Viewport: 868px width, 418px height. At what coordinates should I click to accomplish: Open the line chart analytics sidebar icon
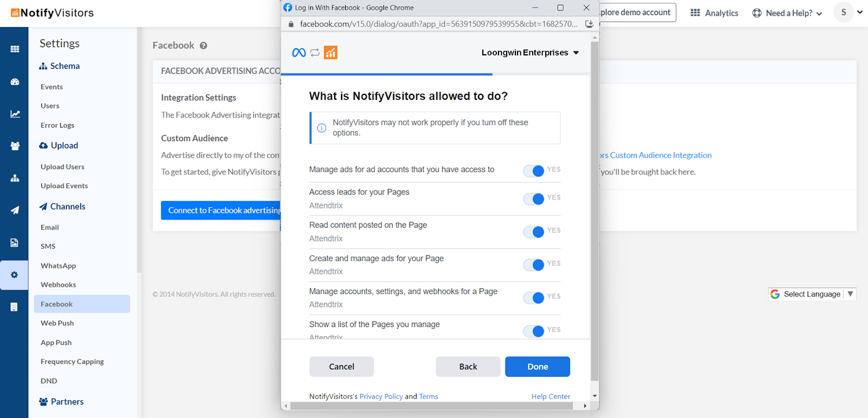click(x=15, y=114)
